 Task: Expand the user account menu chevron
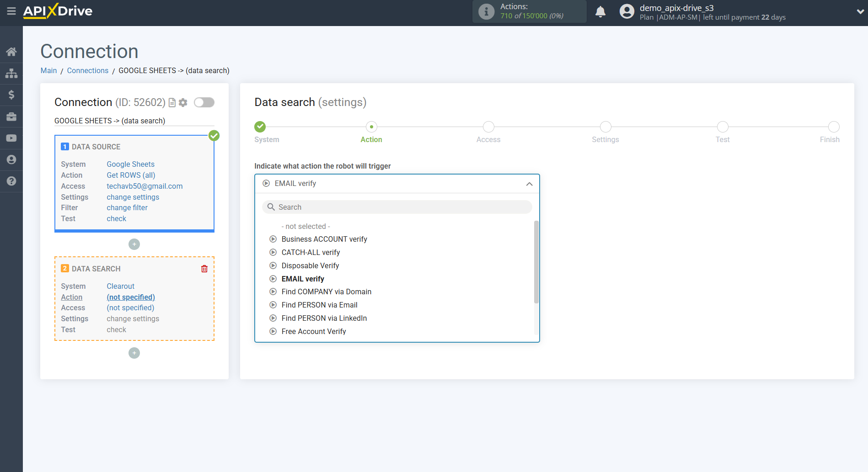(860, 12)
